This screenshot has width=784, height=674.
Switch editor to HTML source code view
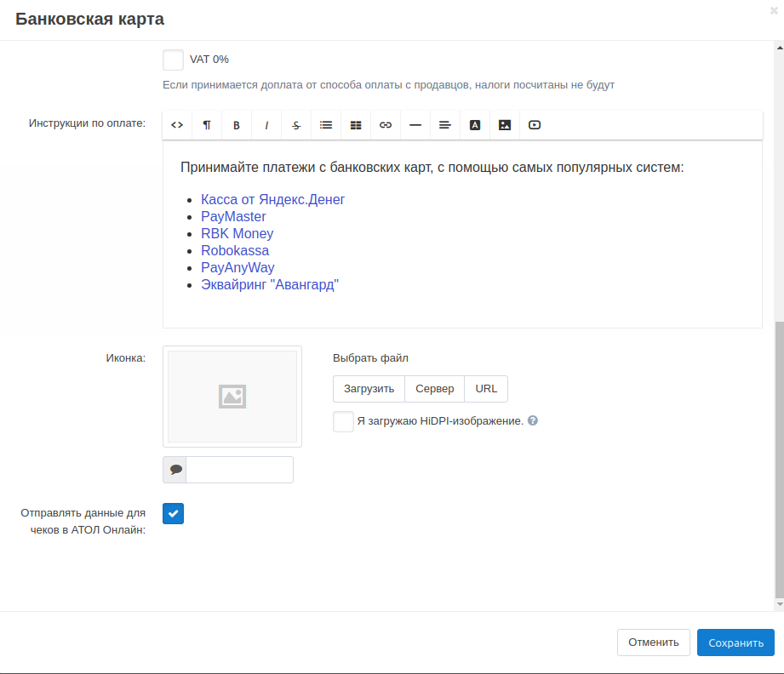click(177, 125)
